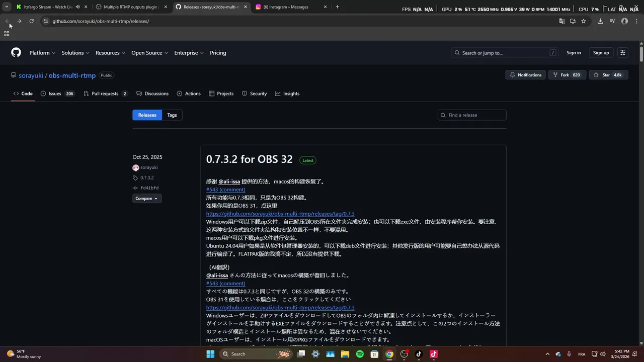
Task: Click the microphone icon in system tray
Action: 569,354
